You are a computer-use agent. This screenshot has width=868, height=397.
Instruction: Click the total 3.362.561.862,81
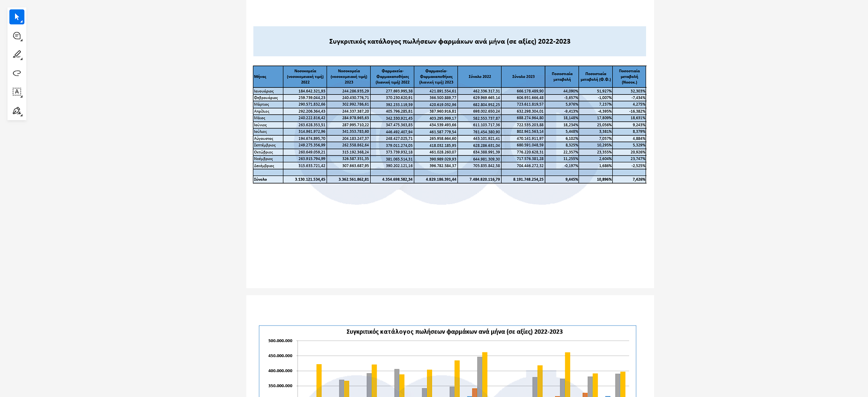[x=353, y=179]
